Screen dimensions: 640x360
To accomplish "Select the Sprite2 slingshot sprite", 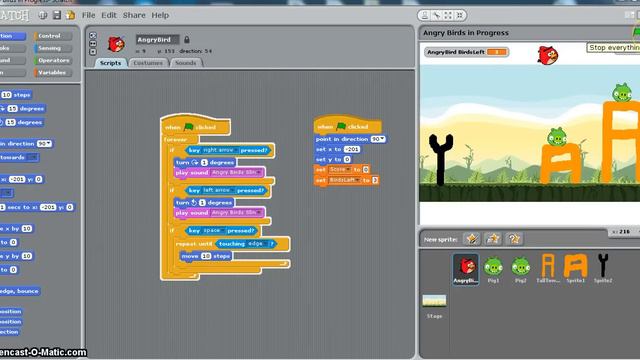I will 603,269.
